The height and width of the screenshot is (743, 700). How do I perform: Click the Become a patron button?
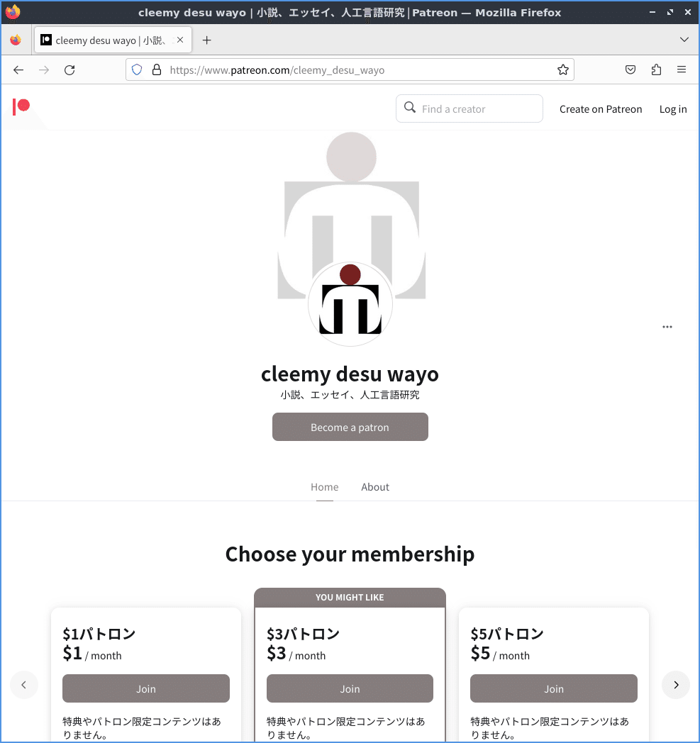click(350, 427)
